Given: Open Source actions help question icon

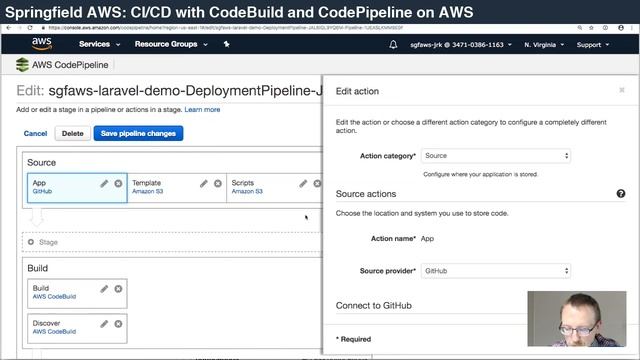Looking at the screenshot, I should (621, 194).
